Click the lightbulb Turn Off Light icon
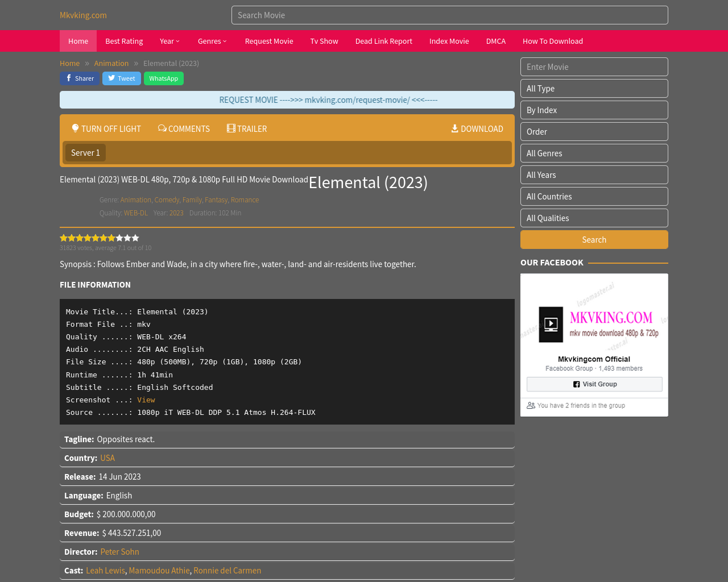728x582 pixels. tap(75, 128)
